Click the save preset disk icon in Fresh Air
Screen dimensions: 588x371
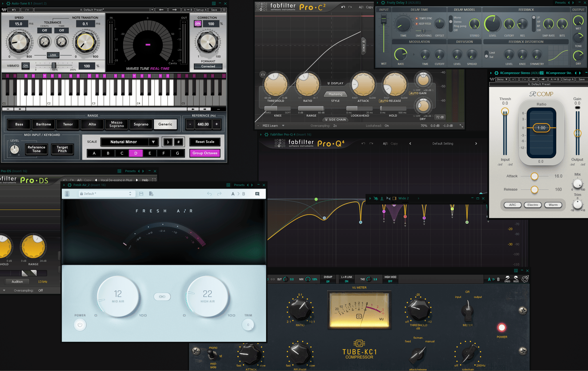point(141,193)
